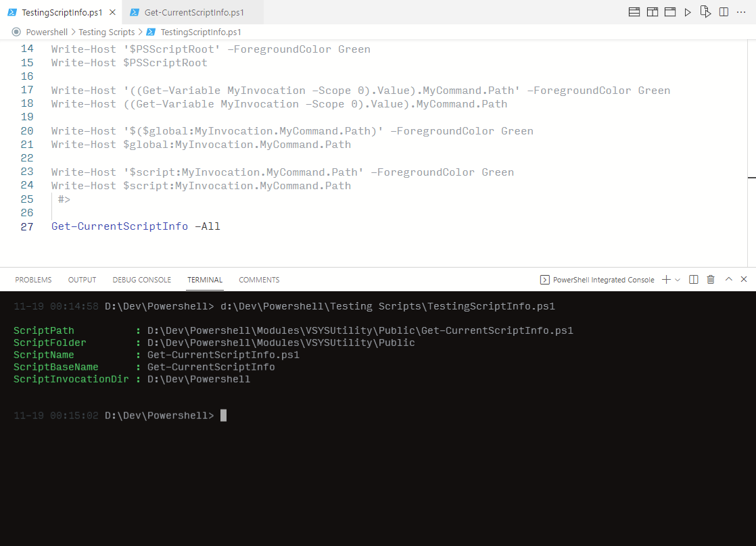Image resolution: width=756 pixels, height=546 pixels.
Task: Click Write-Host $PSScriptRoot on line 15
Action: click(x=129, y=63)
